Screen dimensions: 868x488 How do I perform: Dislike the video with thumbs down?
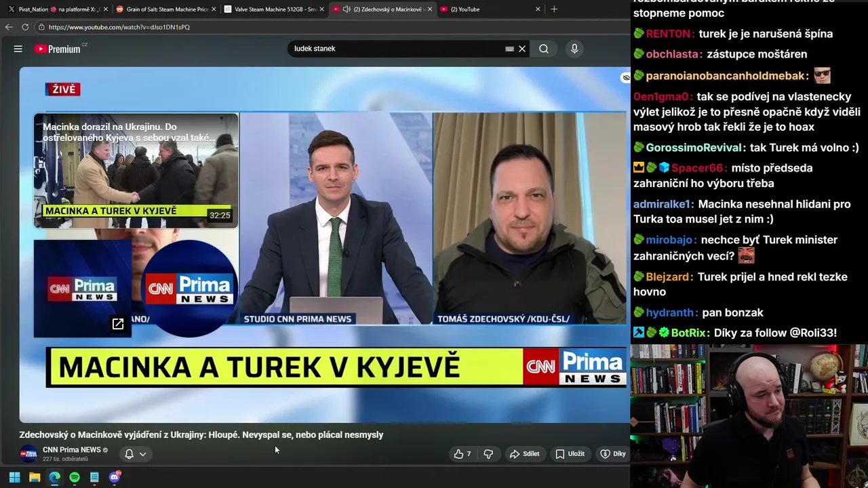click(x=488, y=454)
